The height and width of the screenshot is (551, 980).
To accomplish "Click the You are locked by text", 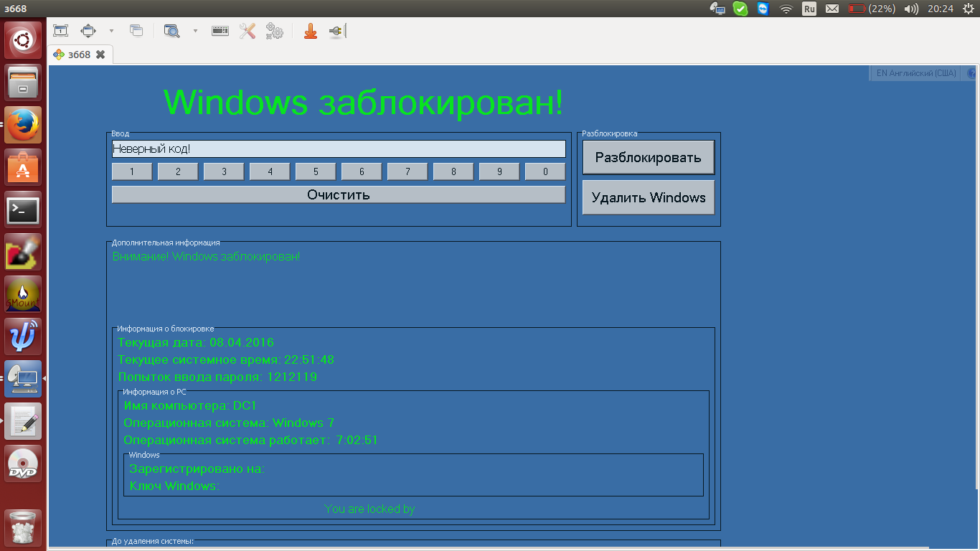I will [370, 509].
